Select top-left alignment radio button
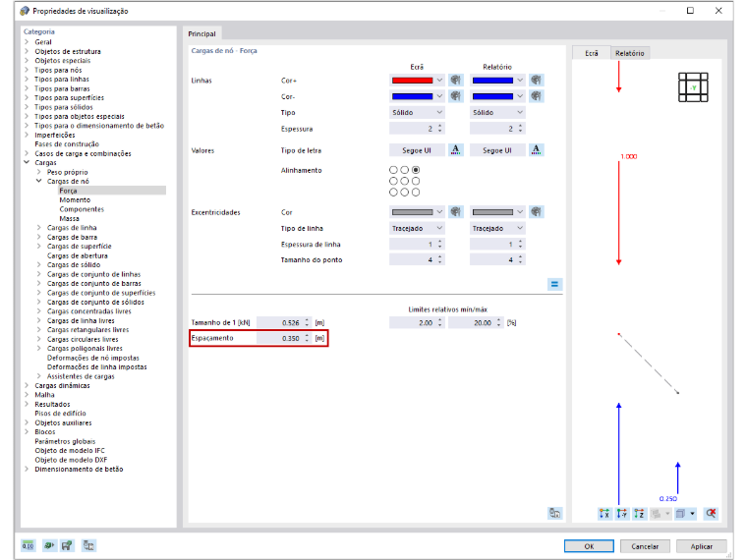 (393, 170)
